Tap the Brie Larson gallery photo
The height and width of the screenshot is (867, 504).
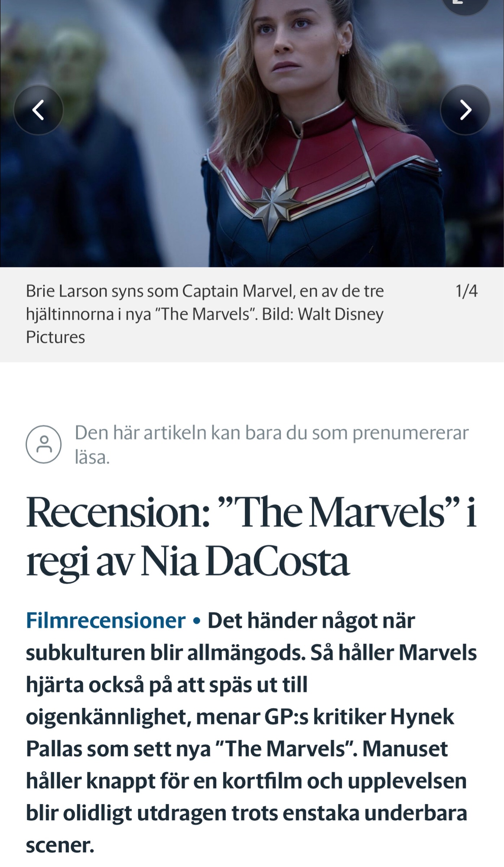[x=252, y=133]
